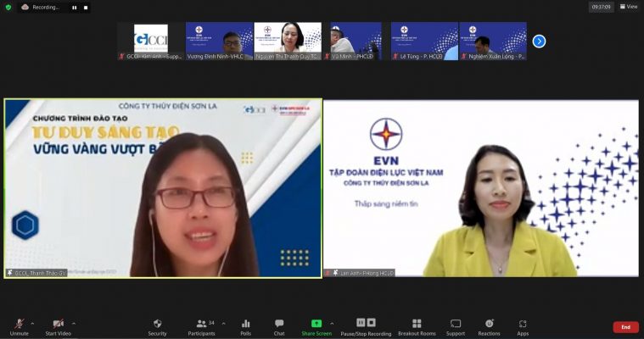Open the Reactions menu
This screenshot has height=339, width=644.
click(x=489, y=324)
